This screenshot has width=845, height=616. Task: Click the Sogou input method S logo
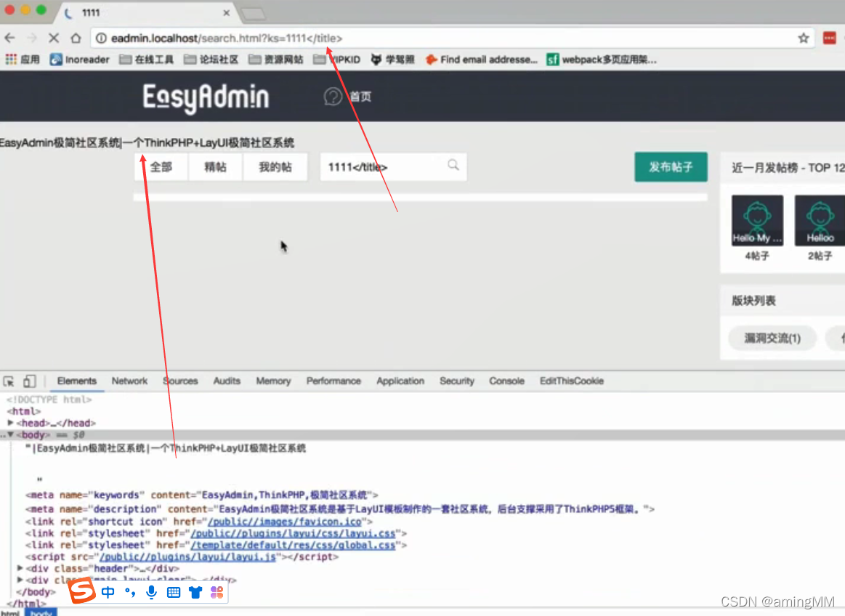tap(81, 591)
